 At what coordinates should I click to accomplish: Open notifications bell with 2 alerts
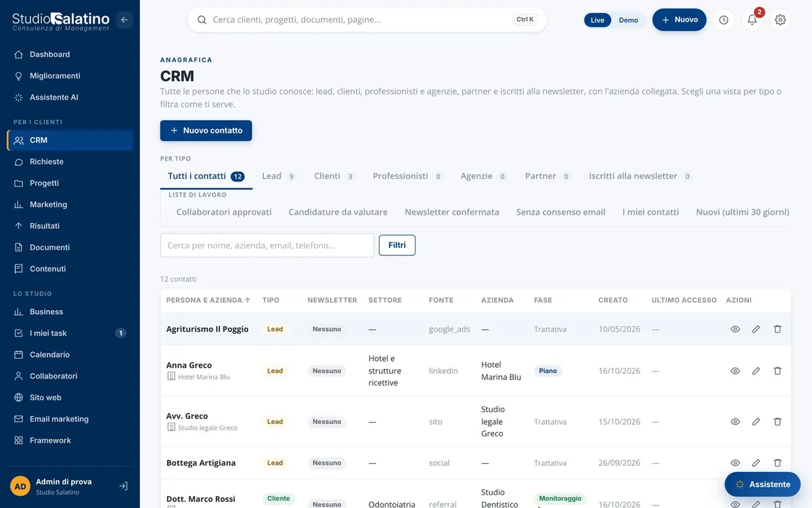pyautogui.click(x=752, y=20)
